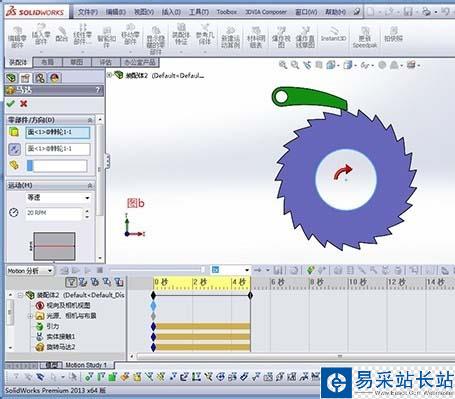Click the motor location face icon
Image resolution: width=455 pixels, height=399 pixels.
14,132
